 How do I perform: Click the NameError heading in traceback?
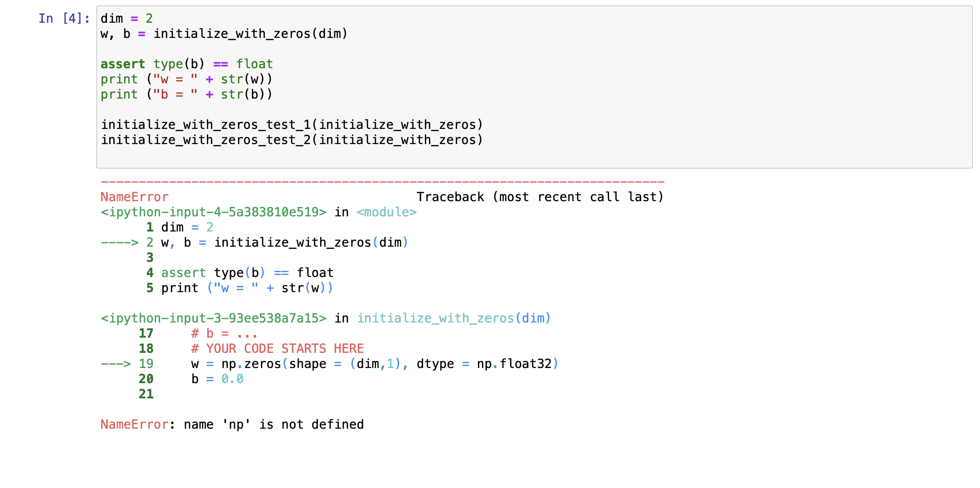[135, 197]
